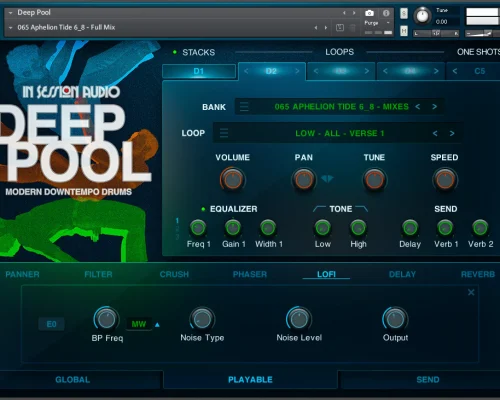Switch to the C5 slot tab

pyautogui.click(x=480, y=71)
